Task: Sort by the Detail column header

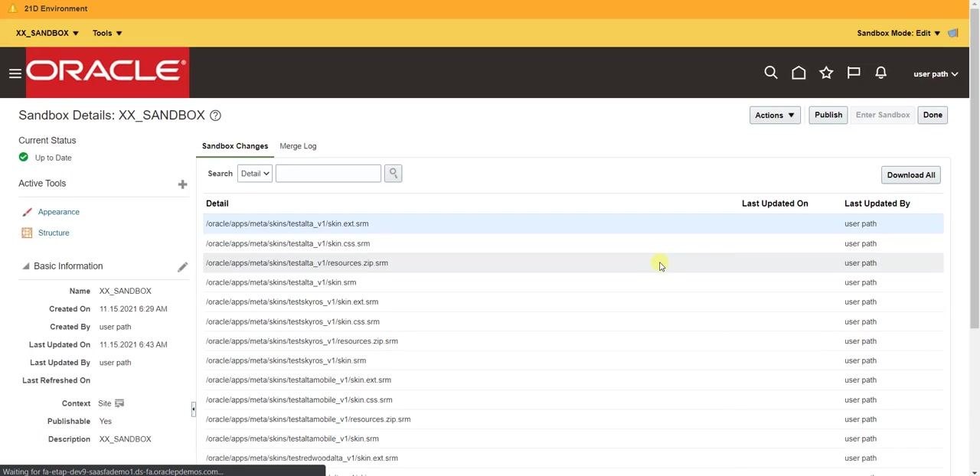Action: tap(217, 204)
